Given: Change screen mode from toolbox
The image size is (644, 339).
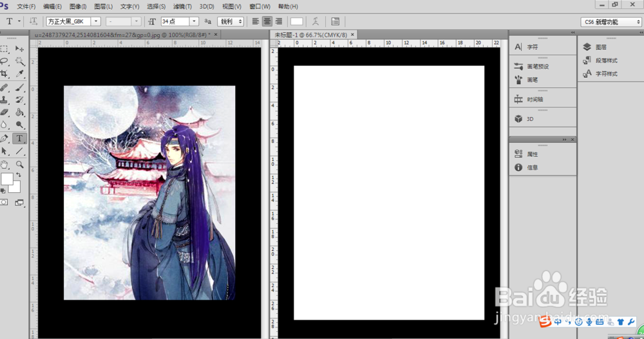Looking at the screenshot, I should (19, 203).
